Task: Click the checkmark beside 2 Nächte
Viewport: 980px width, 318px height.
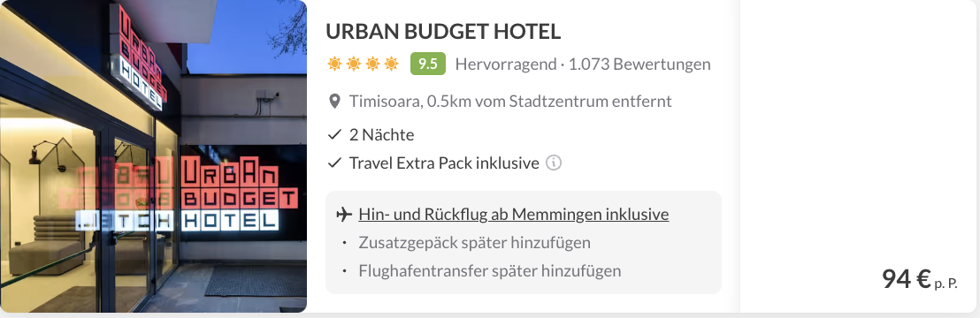Action: coord(335,134)
